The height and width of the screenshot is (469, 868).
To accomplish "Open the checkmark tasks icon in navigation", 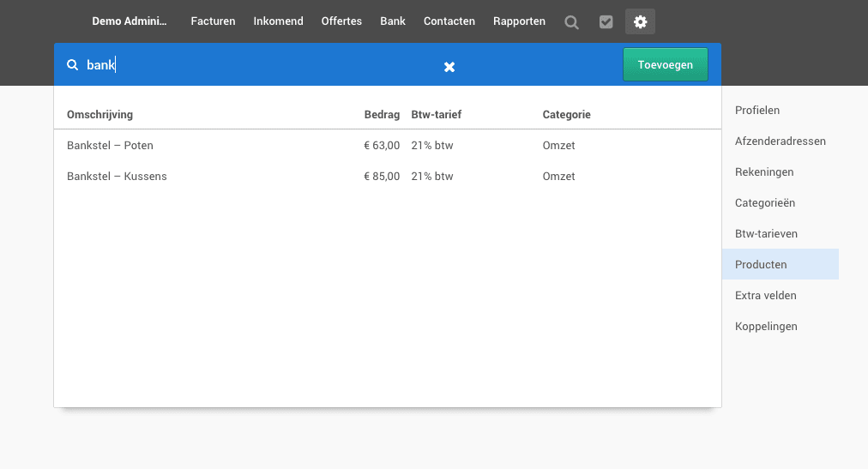I will [x=606, y=22].
